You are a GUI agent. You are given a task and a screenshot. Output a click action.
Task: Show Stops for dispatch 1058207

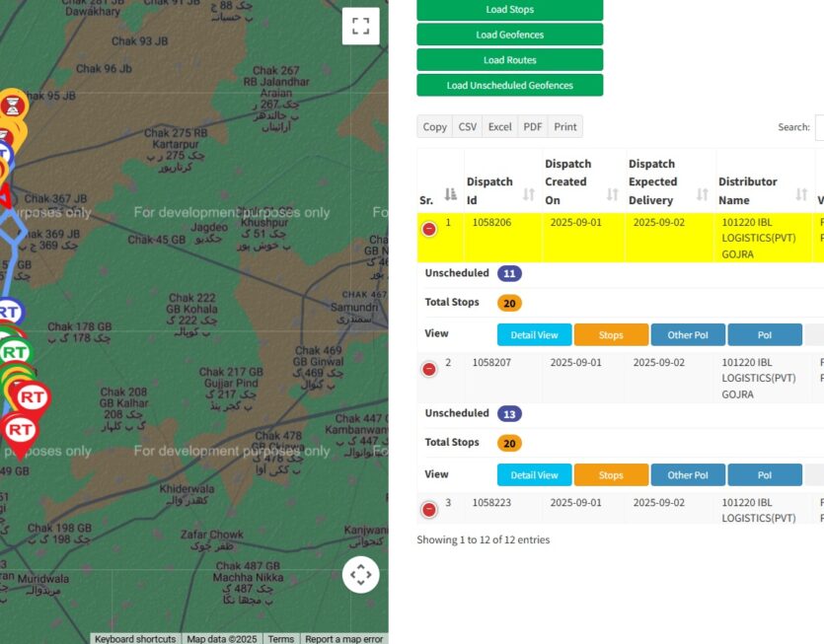611,475
